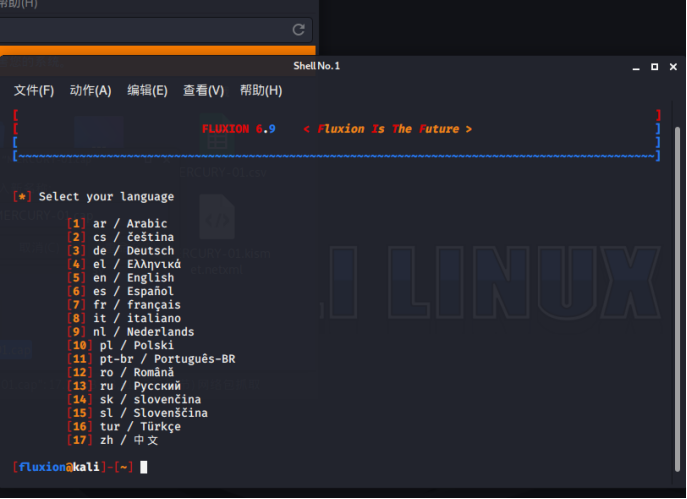This screenshot has height=499, width=687.
Task: Click the "fr / français" line
Action: point(124,305)
